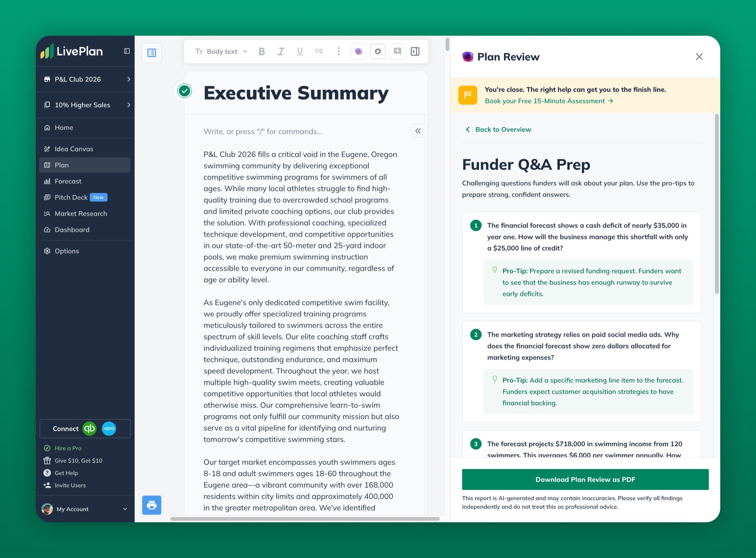Click the editor vertical scrollbar thumb

pyautogui.click(x=447, y=44)
